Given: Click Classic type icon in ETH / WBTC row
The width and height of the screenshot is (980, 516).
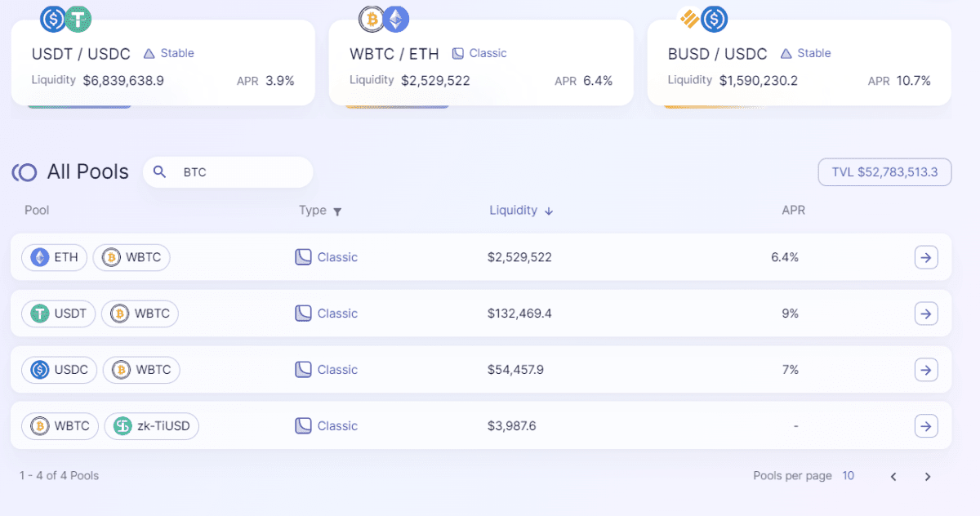Looking at the screenshot, I should click(303, 257).
